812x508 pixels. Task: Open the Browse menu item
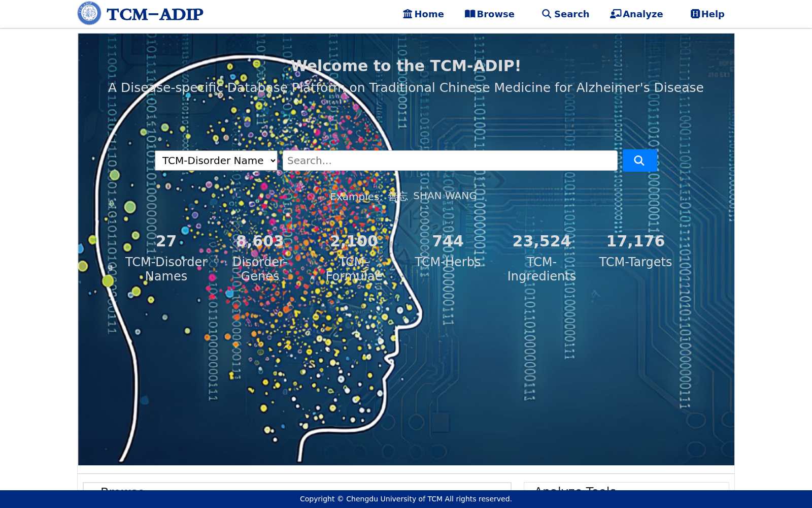[x=489, y=14]
